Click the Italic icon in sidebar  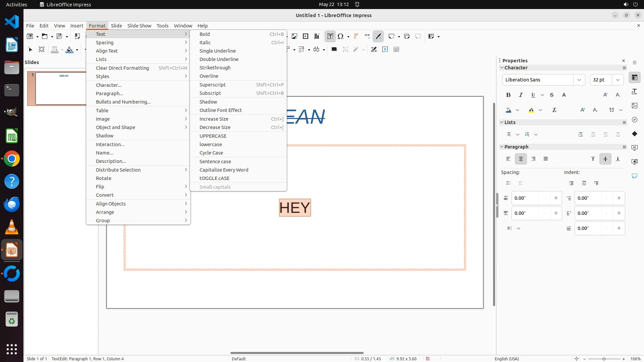(x=521, y=95)
